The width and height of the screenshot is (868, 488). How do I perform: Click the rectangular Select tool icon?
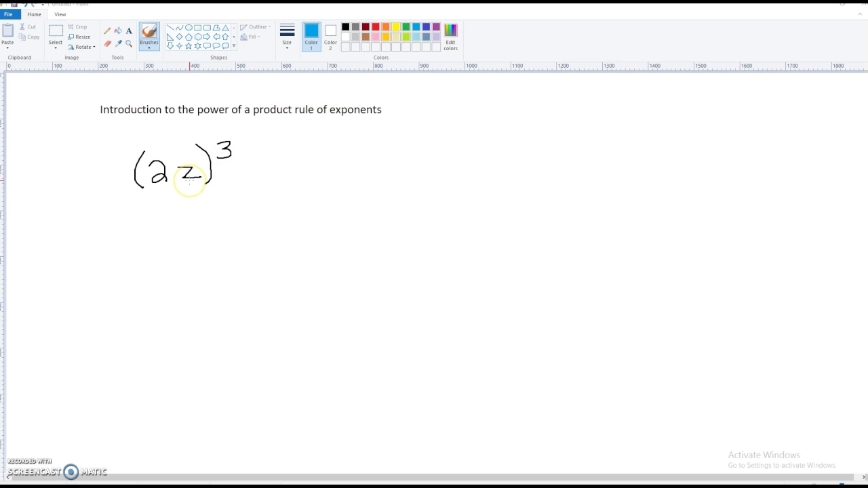[56, 31]
